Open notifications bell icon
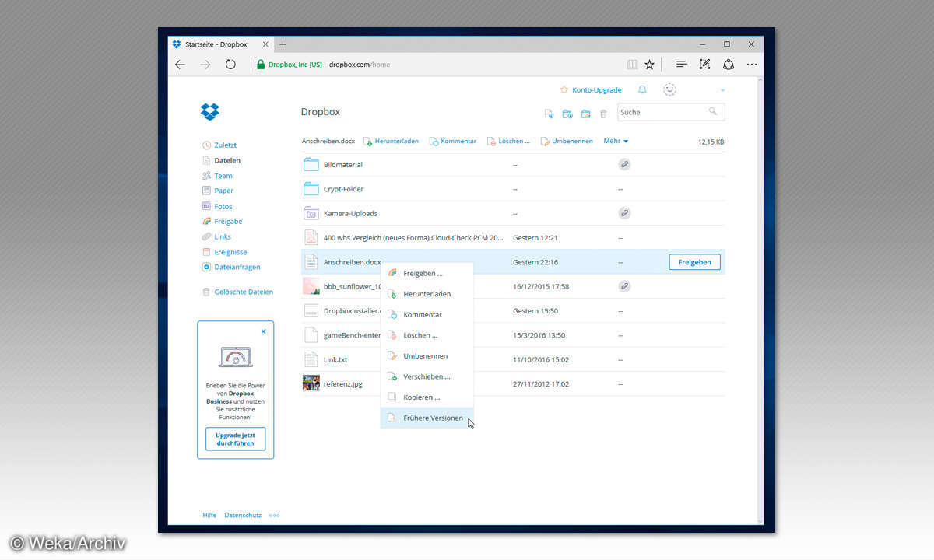 point(642,90)
